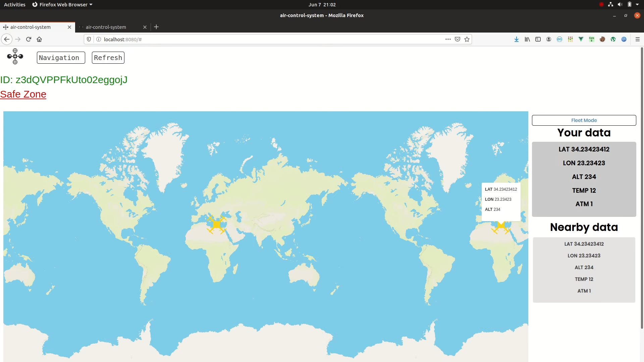Open the cookie extension icon

(x=602, y=39)
